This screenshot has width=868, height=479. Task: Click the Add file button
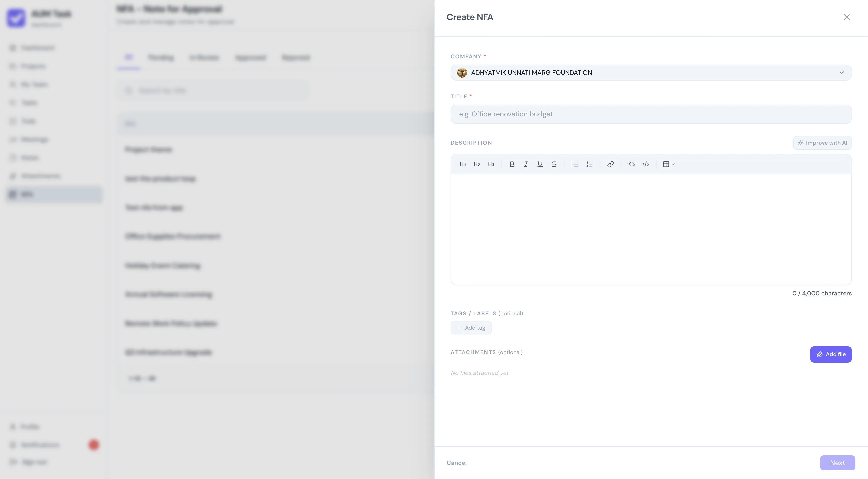click(831, 354)
